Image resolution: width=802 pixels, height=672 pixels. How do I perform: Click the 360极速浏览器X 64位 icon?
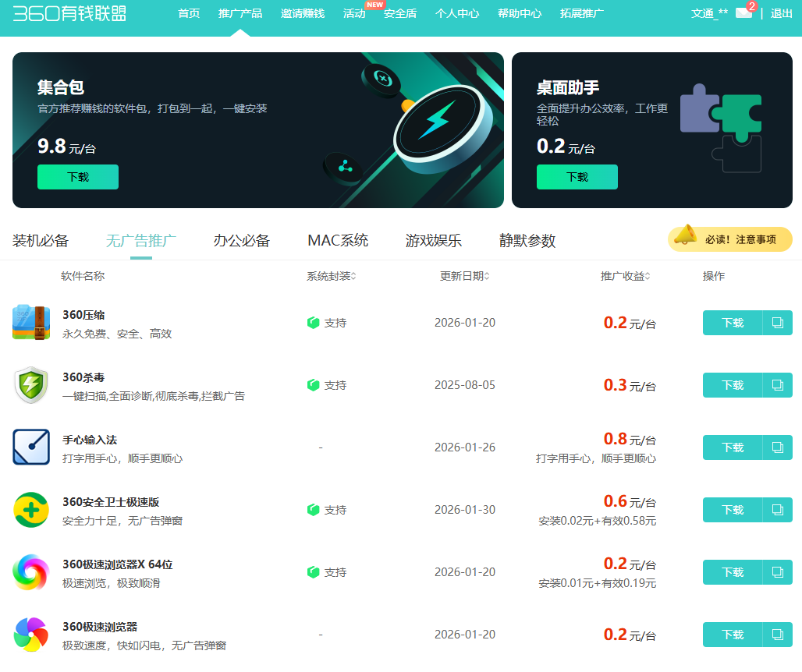pos(31,572)
